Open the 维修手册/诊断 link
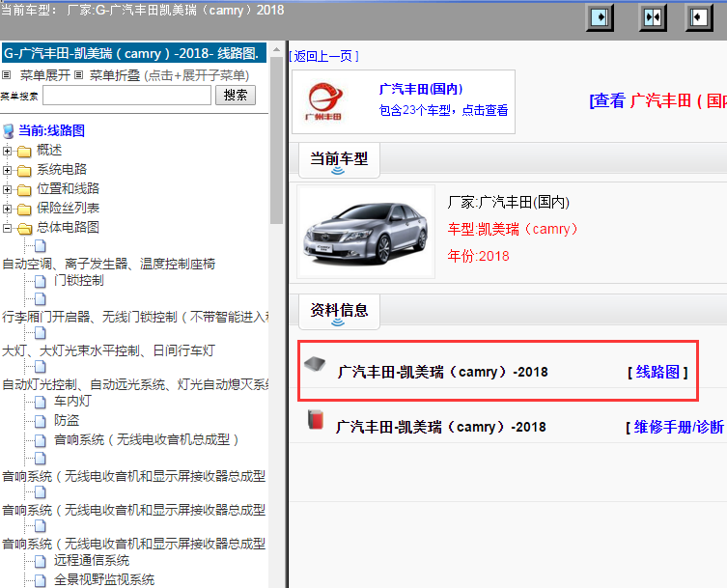 click(x=679, y=427)
